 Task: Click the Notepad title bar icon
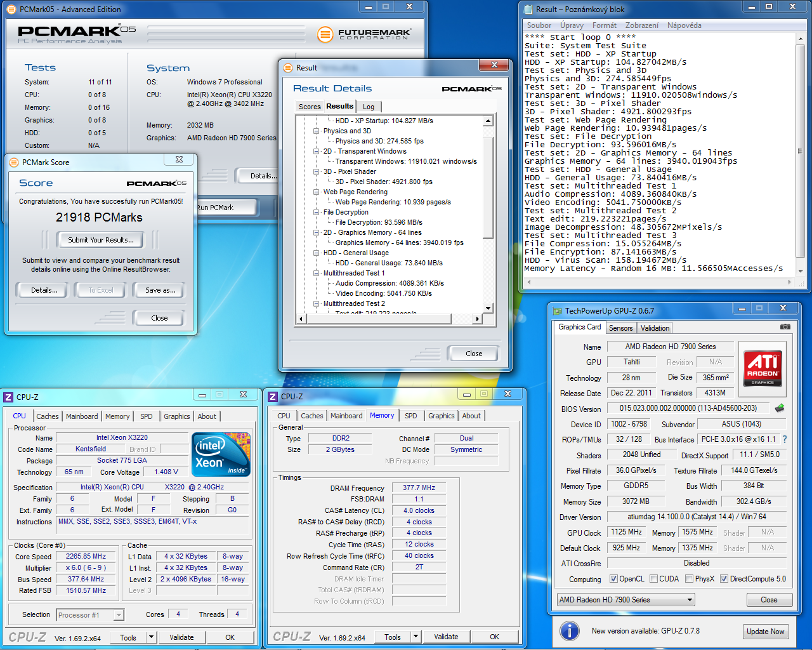point(528,9)
